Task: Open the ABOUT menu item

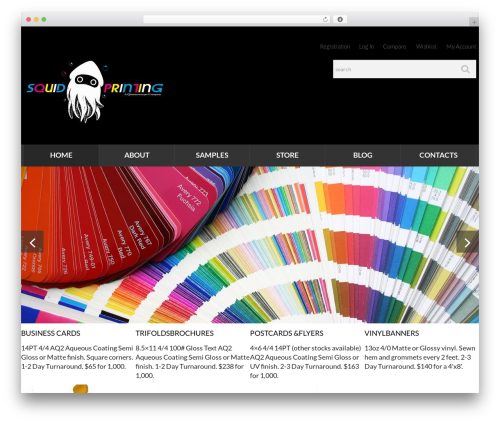Action: [137, 155]
